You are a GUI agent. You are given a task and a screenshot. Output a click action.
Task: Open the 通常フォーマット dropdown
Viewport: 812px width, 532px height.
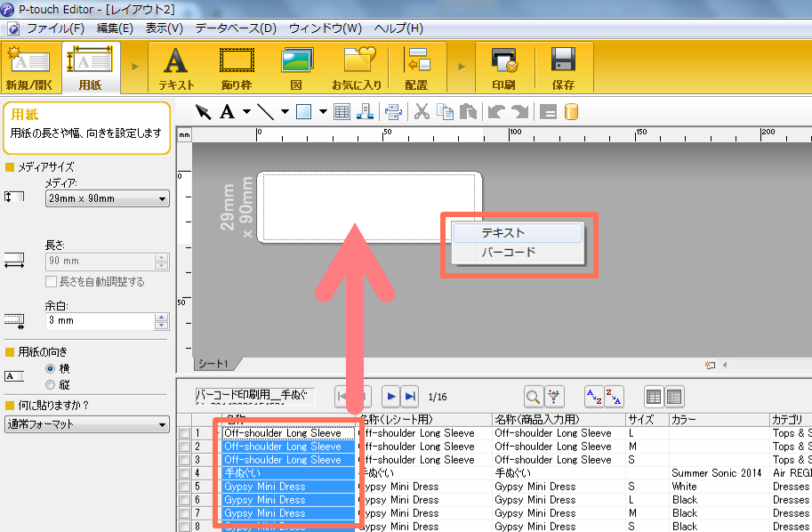87,424
